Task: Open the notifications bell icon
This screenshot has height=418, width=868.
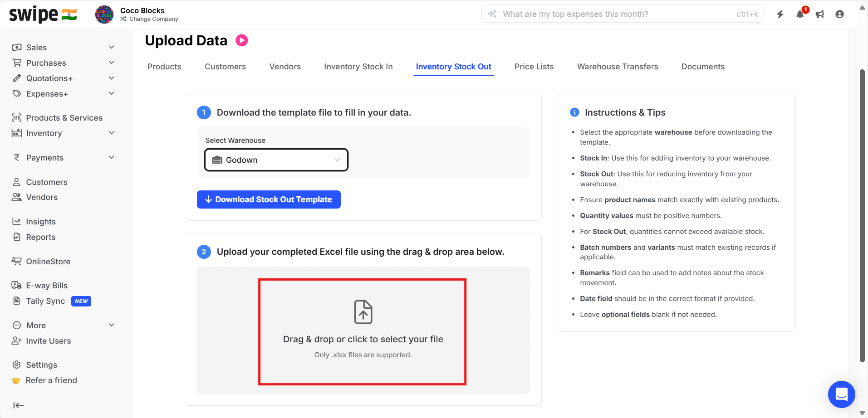Action: coord(800,14)
